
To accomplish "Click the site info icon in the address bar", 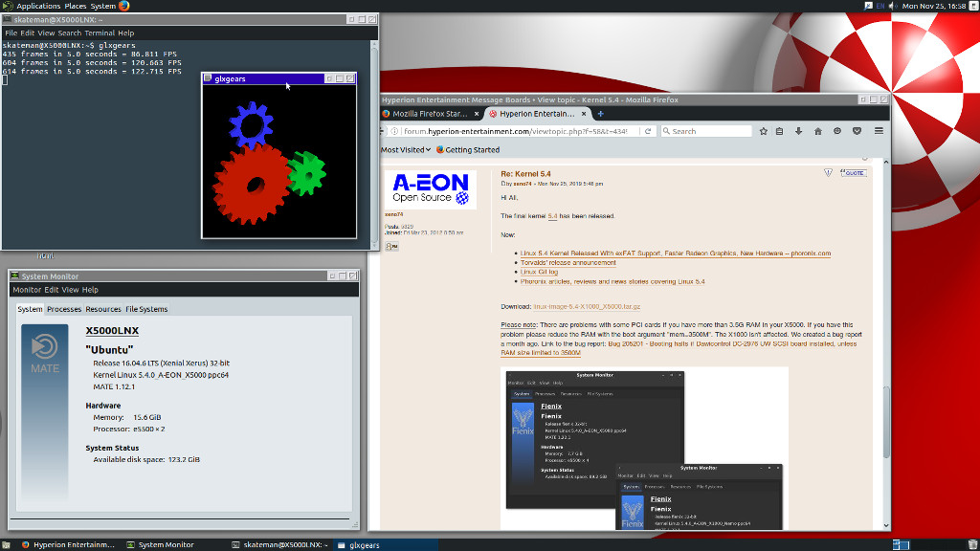I will click(394, 131).
